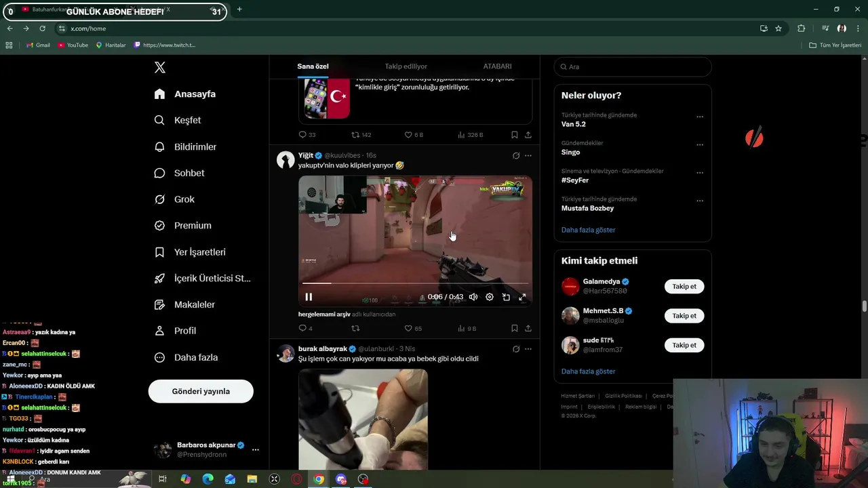Open Bildirimler notifications in sidebar
This screenshot has width=868, height=488.
pos(185,146)
